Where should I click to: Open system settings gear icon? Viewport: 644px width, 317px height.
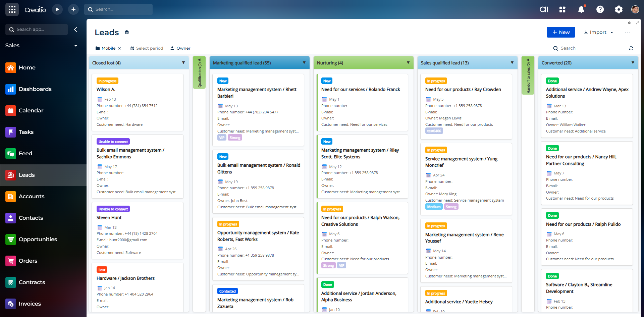coord(619,9)
